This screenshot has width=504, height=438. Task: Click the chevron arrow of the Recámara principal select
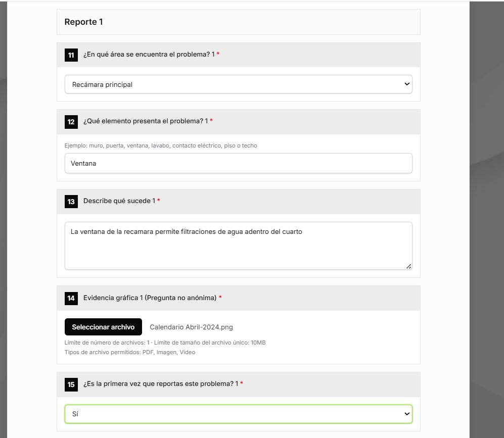[x=406, y=84]
